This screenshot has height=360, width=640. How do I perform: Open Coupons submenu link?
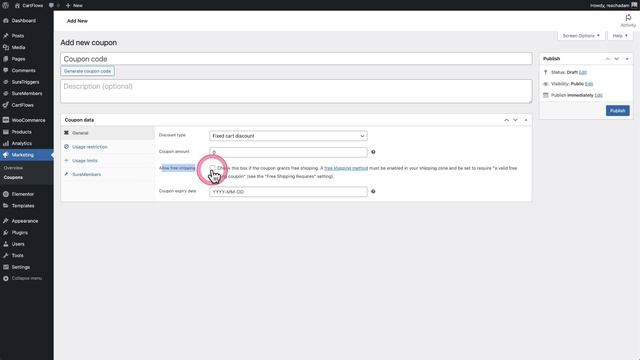13,177
